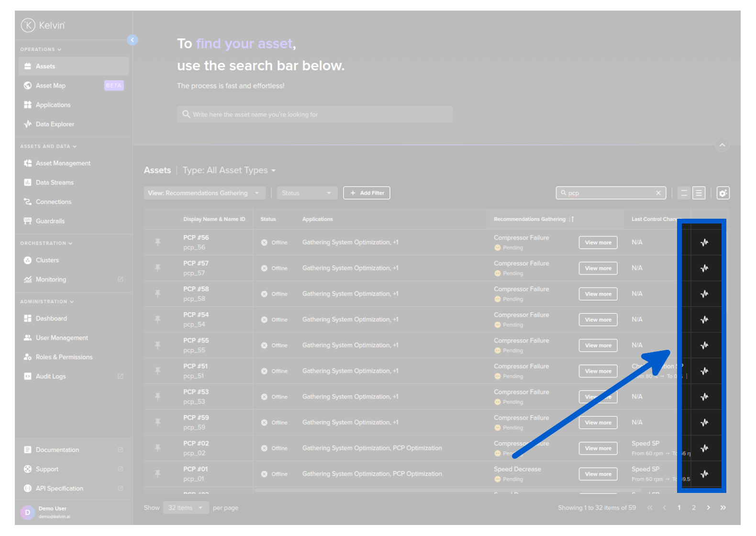Click the Add Filter button
This screenshot has width=756, height=536.
tap(367, 193)
